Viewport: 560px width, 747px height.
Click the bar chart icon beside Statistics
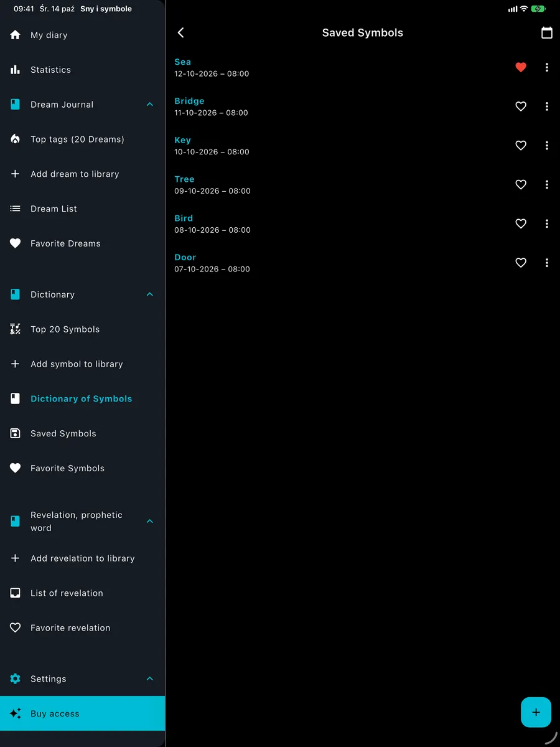pyautogui.click(x=16, y=70)
